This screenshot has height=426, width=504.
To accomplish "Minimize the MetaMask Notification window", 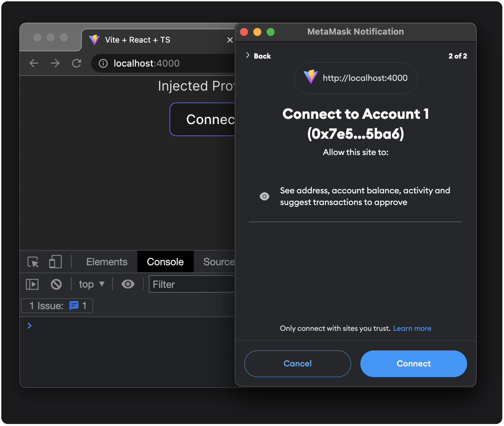I will [257, 32].
